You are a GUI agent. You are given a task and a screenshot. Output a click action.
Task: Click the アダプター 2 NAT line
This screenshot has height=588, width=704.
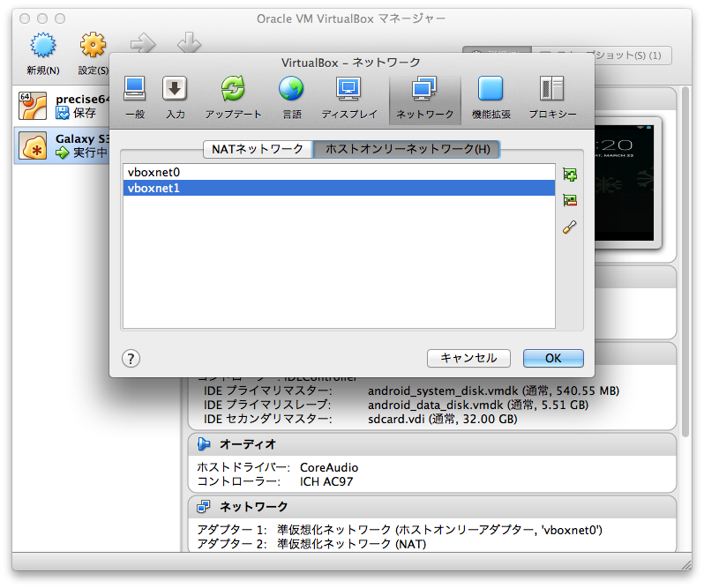tap(311, 544)
